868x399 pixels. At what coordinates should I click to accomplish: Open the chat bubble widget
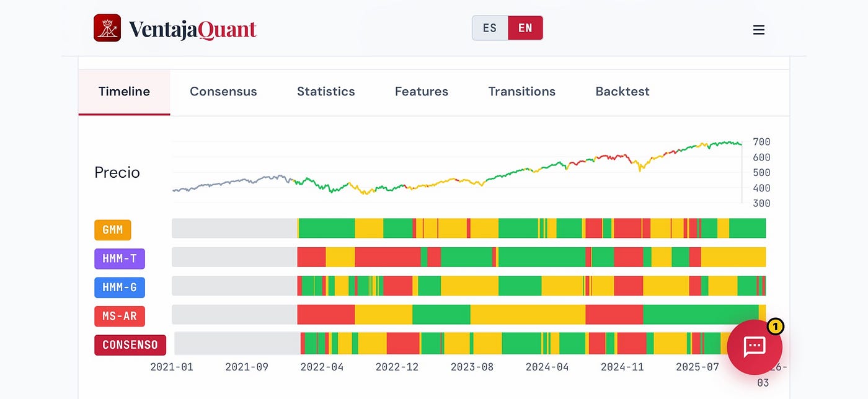755,347
